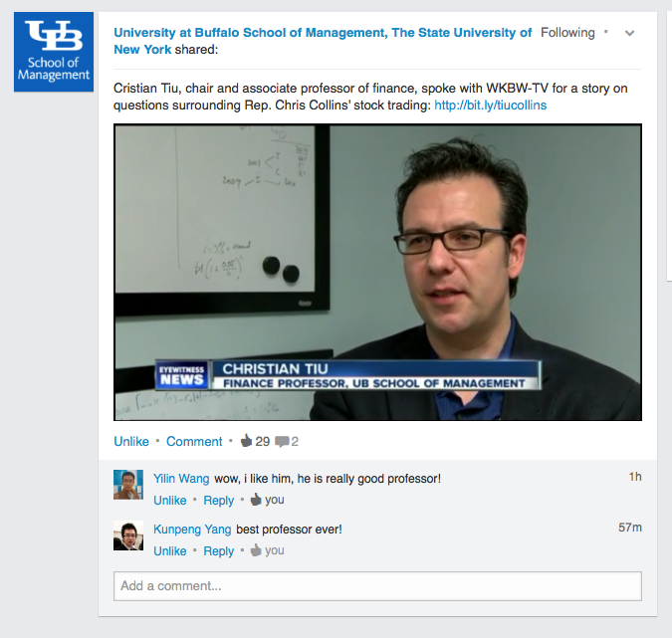Reply to Kunpeng Yang's comment

(x=218, y=551)
